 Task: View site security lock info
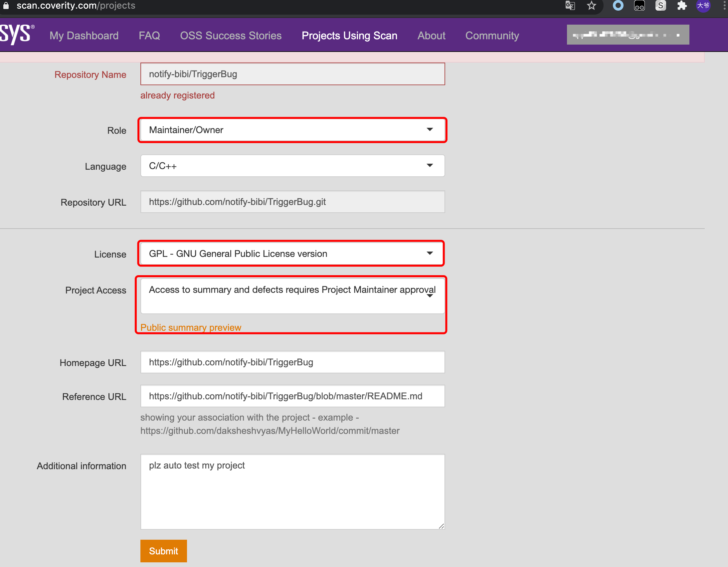(x=6, y=6)
